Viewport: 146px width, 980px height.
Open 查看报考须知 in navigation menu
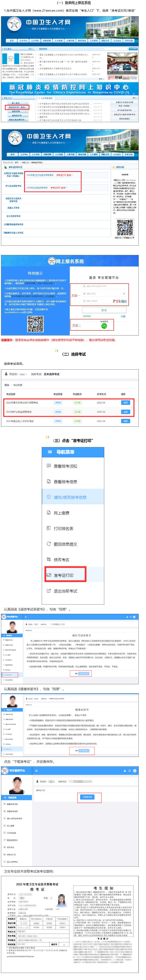click(65, 466)
